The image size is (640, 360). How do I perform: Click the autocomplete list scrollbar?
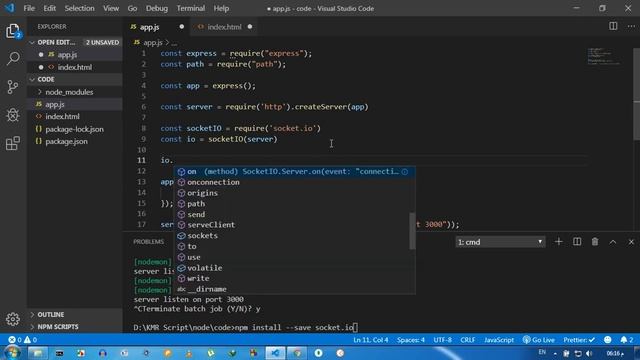click(x=412, y=231)
